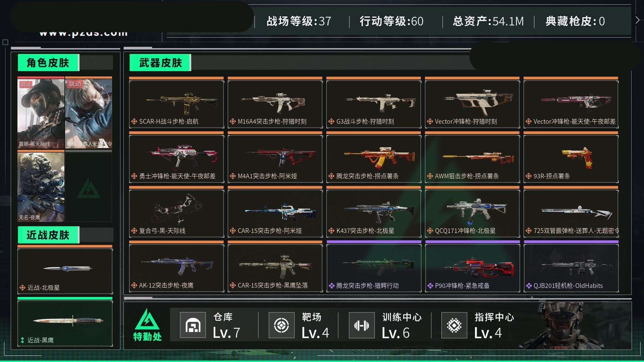Click the 仓库 warehouse icon

coord(193,325)
